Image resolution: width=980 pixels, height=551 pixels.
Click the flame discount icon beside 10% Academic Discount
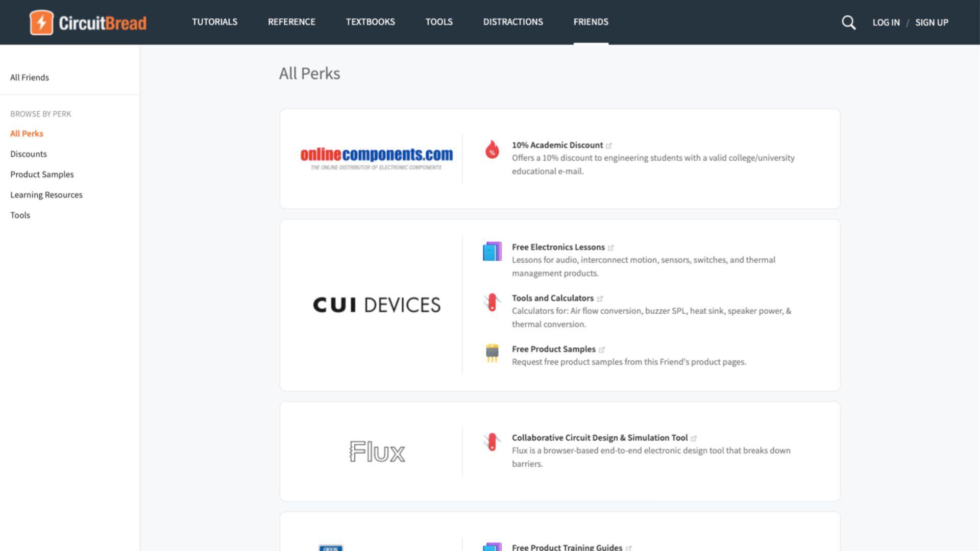[492, 149]
